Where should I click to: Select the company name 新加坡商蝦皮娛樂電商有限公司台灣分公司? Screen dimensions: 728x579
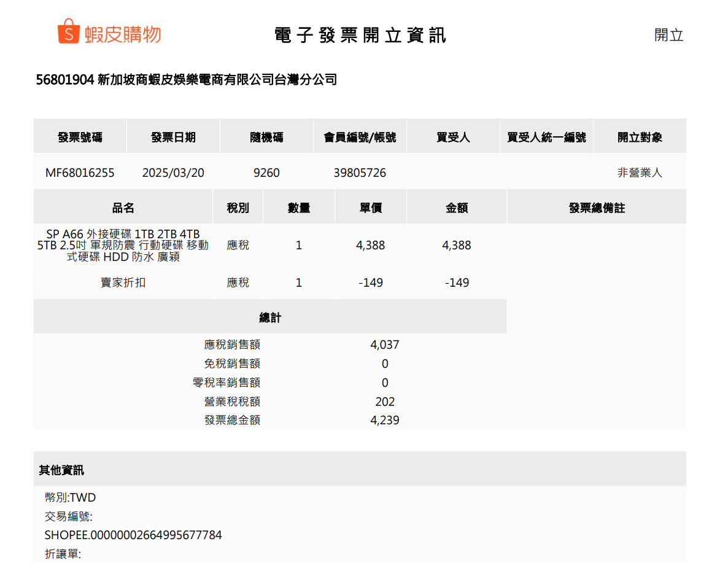click(217, 80)
